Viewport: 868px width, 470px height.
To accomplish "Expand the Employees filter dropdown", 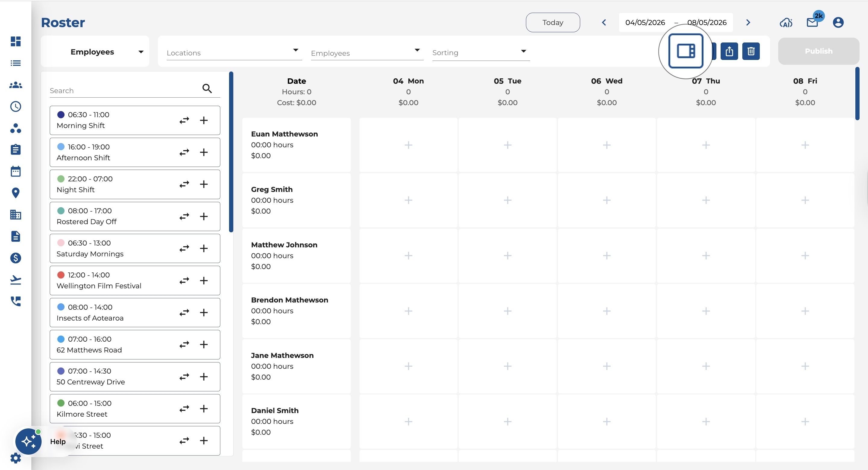I will (367, 52).
